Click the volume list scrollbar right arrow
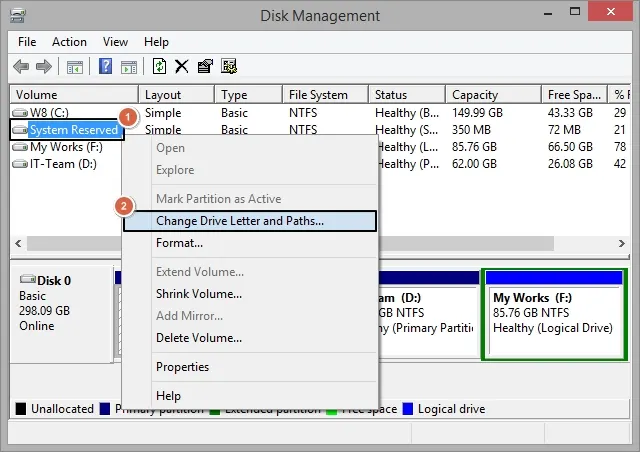The image size is (640, 452). point(622,244)
